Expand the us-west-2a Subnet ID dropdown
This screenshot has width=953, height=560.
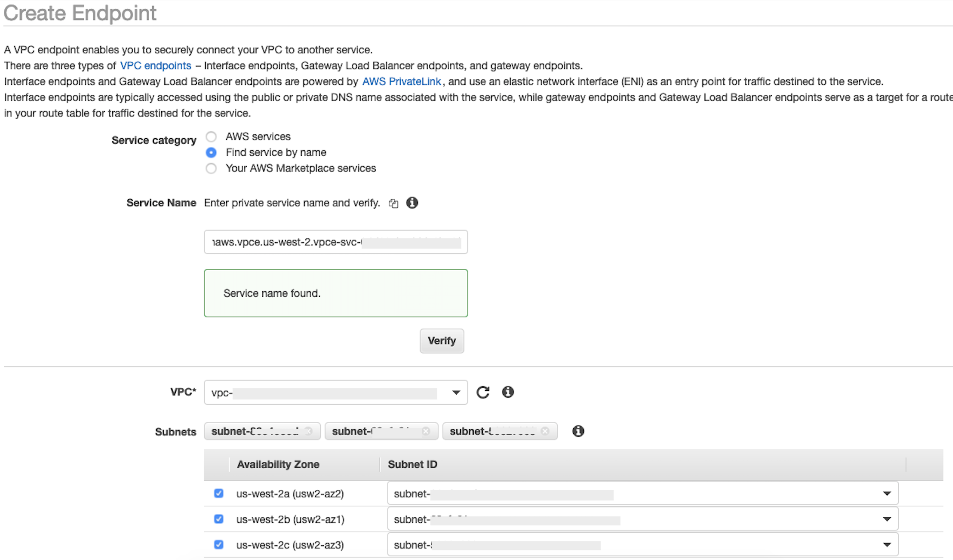887,493
